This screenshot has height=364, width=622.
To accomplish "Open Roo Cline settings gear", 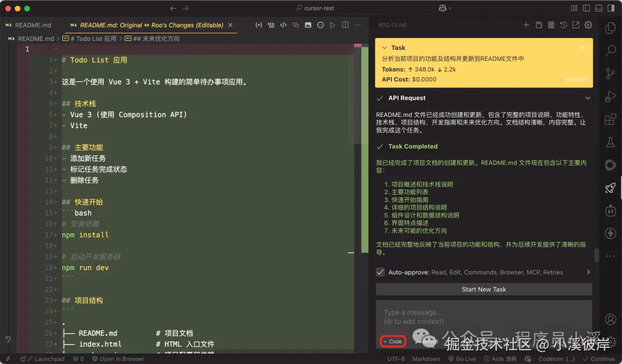I will pyautogui.click(x=588, y=25).
